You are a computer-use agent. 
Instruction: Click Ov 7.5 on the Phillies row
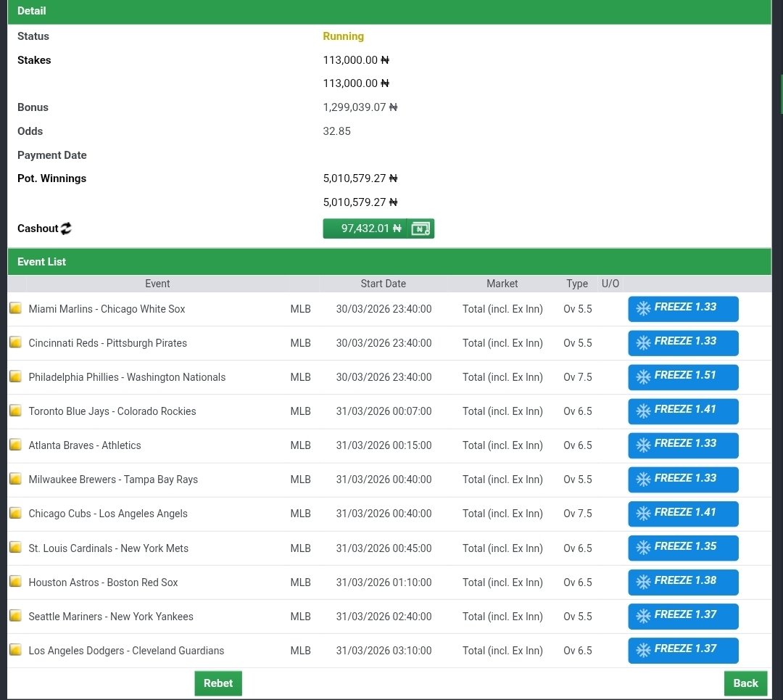[x=578, y=376]
